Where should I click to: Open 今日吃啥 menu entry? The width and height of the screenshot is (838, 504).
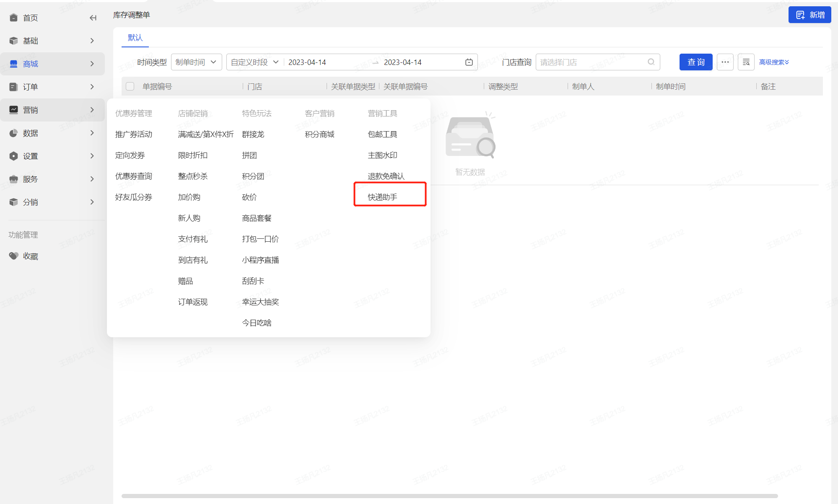[257, 323]
